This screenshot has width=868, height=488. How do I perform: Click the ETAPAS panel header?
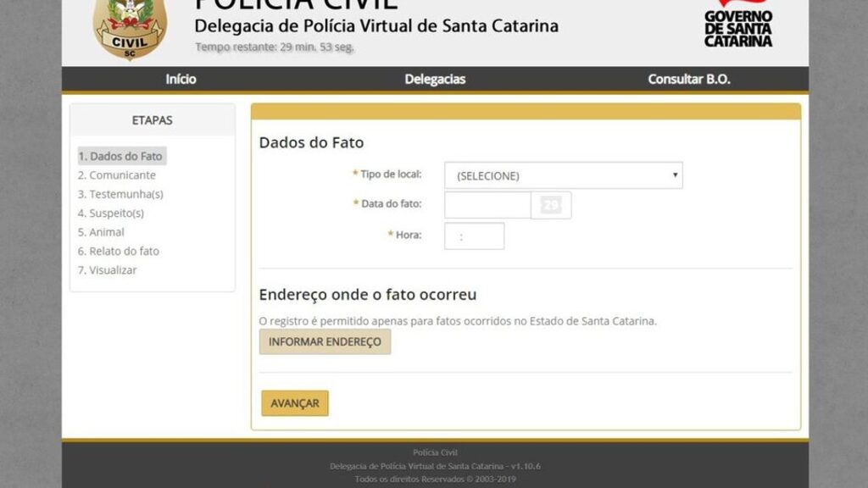click(x=153, y=120)
